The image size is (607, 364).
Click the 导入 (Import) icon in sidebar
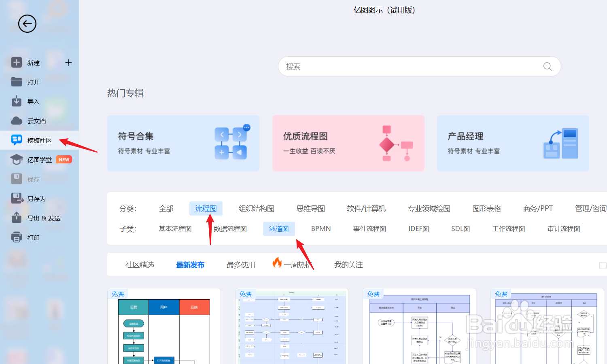(x=16, y=101)
